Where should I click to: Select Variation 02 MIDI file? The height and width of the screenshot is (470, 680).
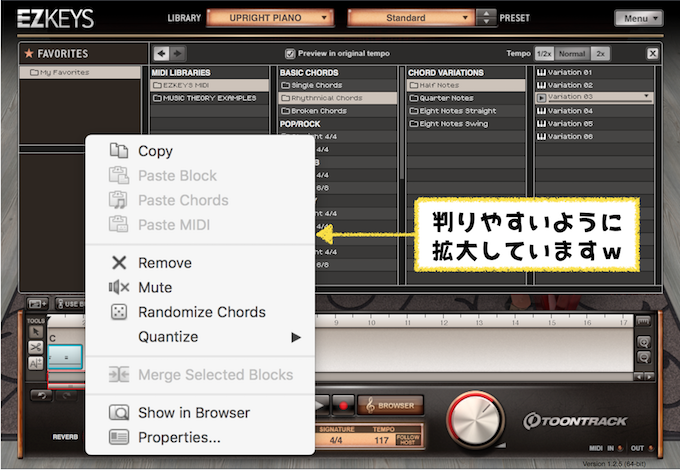coord(594,85)
